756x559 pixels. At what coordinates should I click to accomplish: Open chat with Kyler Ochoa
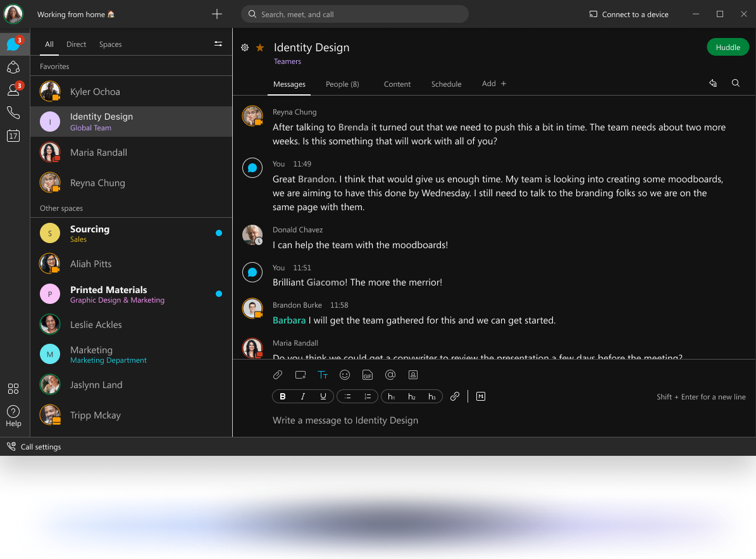click(131, 91)
